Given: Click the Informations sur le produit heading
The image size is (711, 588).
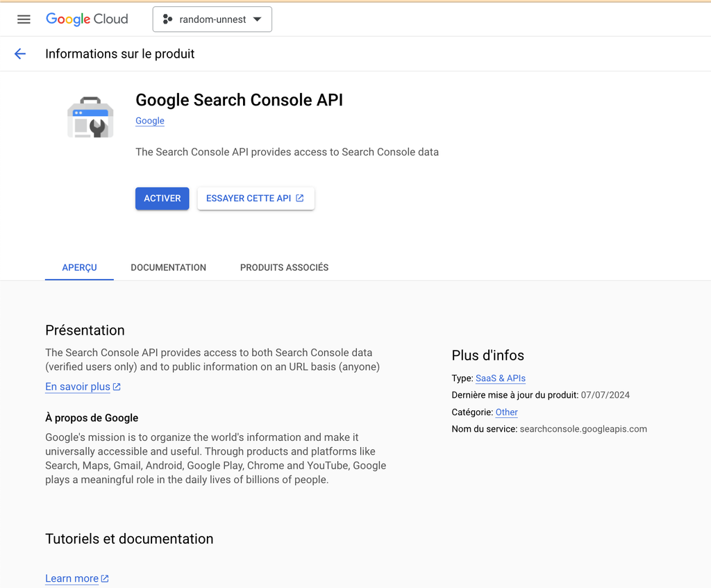Looking at the screenshot, I should [119, 54].
